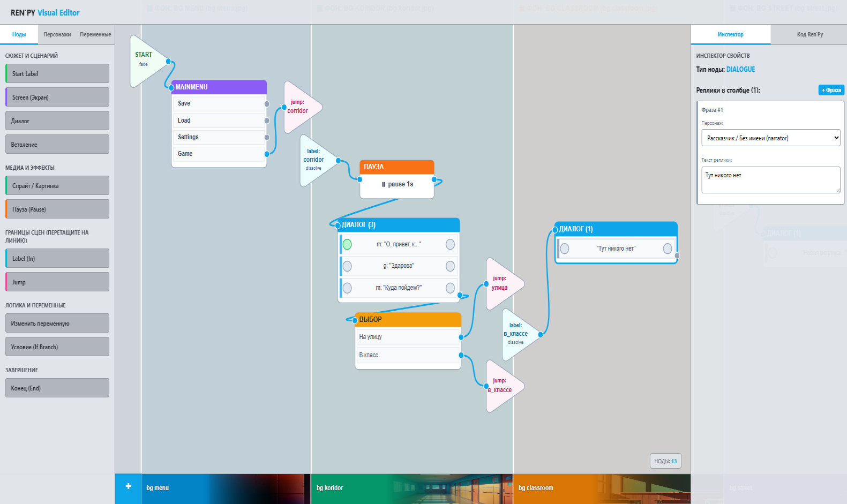Screen dimensions: 847x504
Task: Click the "Settings" row in the MAINMENU node
Action: click(219, 137)
